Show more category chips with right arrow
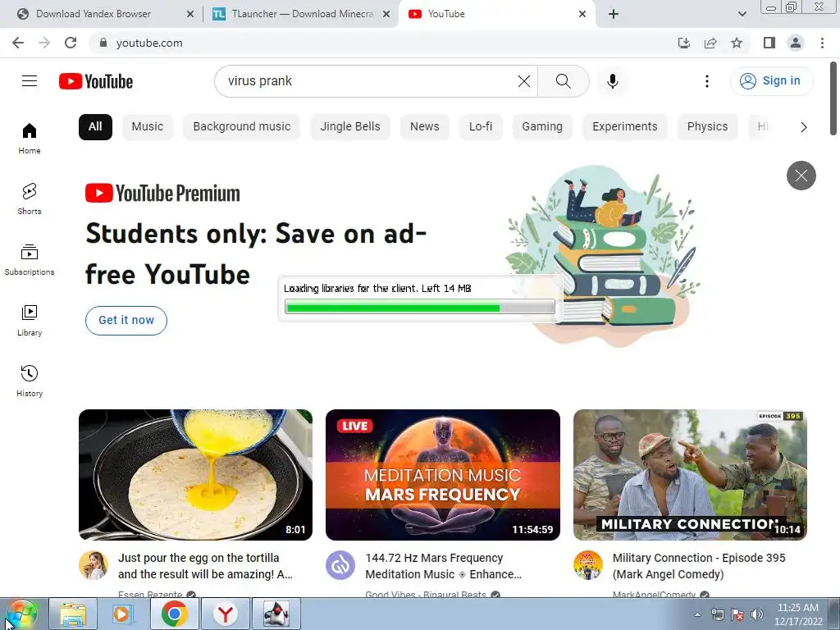 click(x=803, y=127)
